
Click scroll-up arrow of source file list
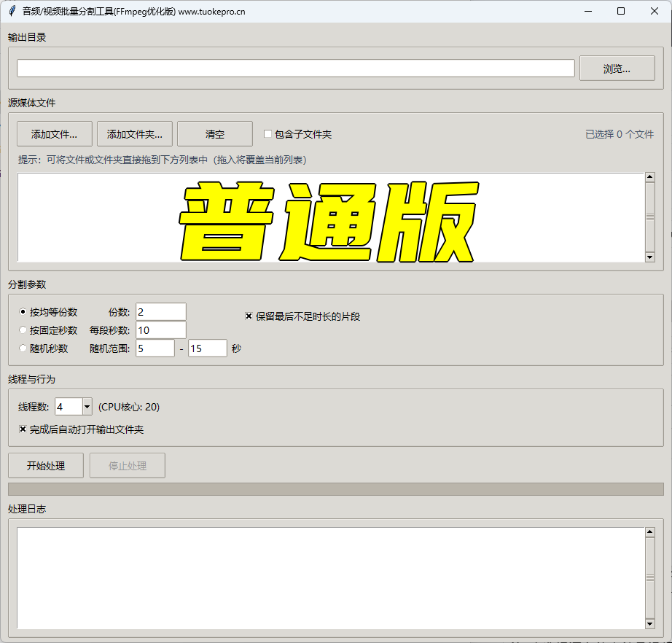(x=650, y=177)
